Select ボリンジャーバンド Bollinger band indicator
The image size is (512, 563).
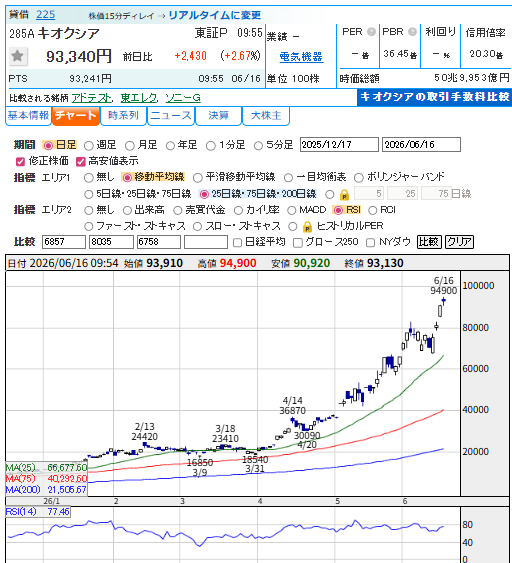click(359, 177)
